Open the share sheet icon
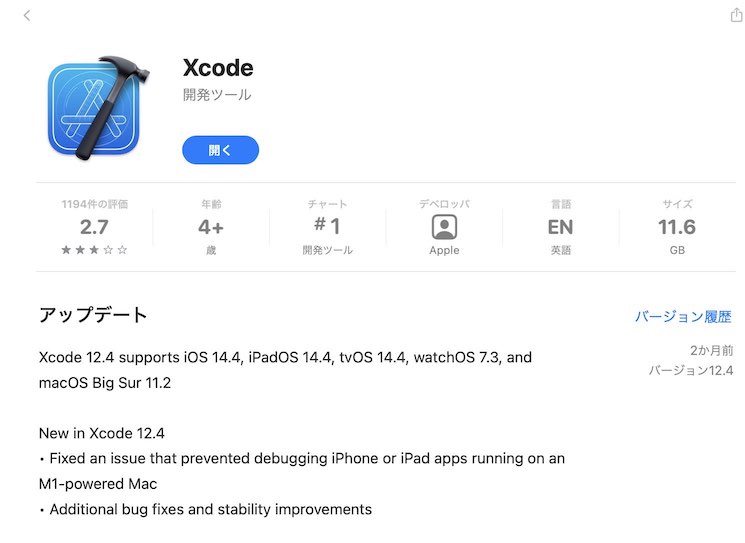This screenshot has width=745, height=543. coord(736,15)
